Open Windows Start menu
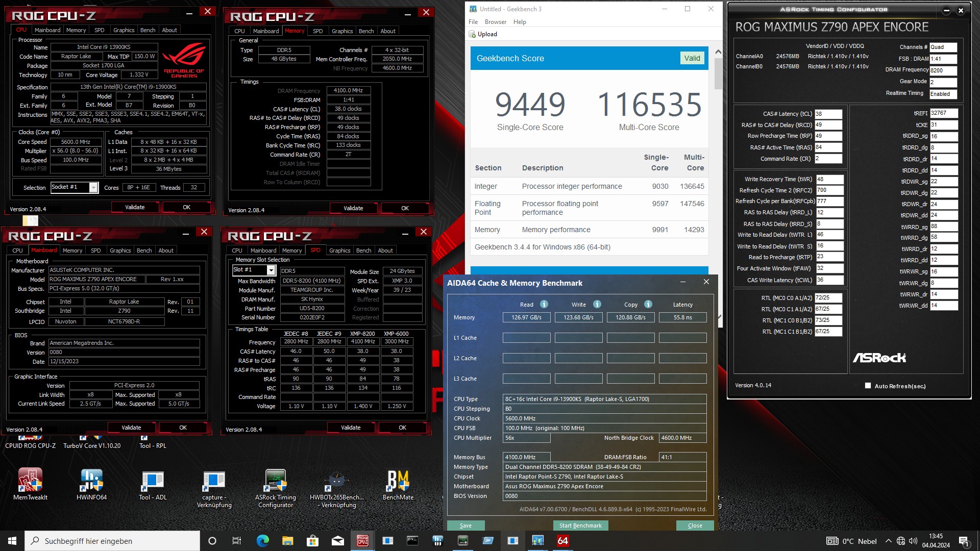Screen dimensions: 980x551 click(x=12, y=541)
